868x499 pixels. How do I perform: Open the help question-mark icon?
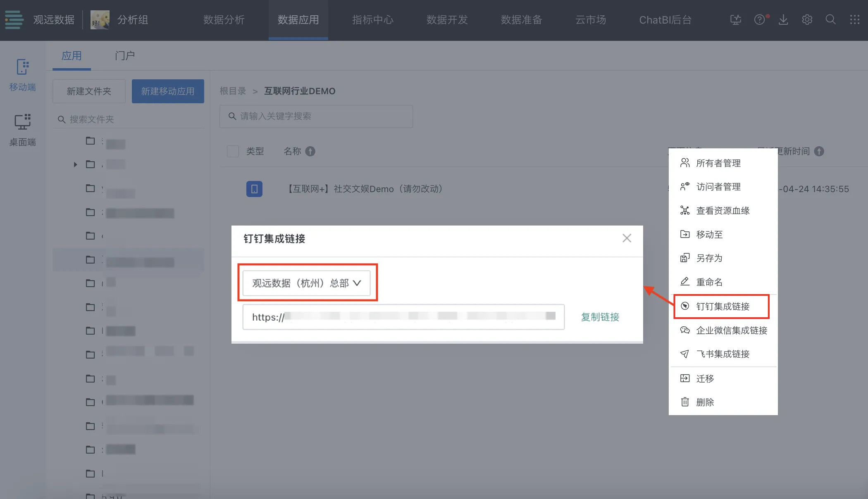pos(759,20)
